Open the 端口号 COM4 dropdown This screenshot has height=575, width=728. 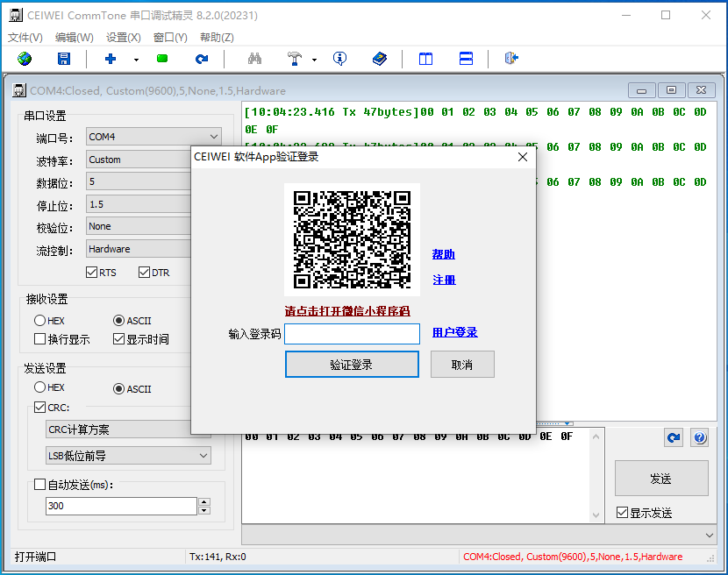coord(153,137)
